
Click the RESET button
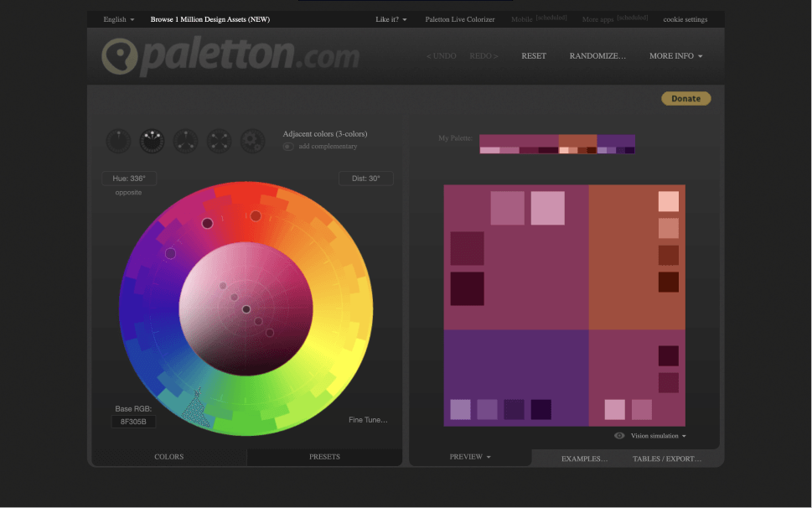[534, 56]
